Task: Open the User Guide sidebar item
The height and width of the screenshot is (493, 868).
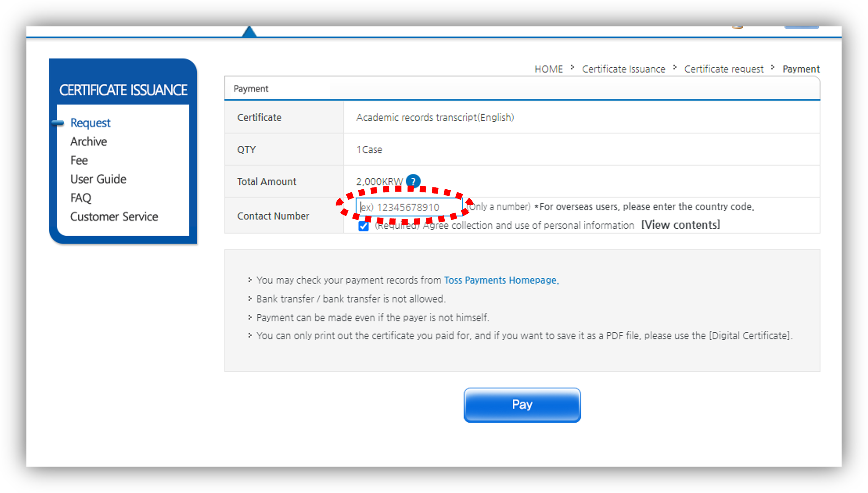Action: coord(98,179)
